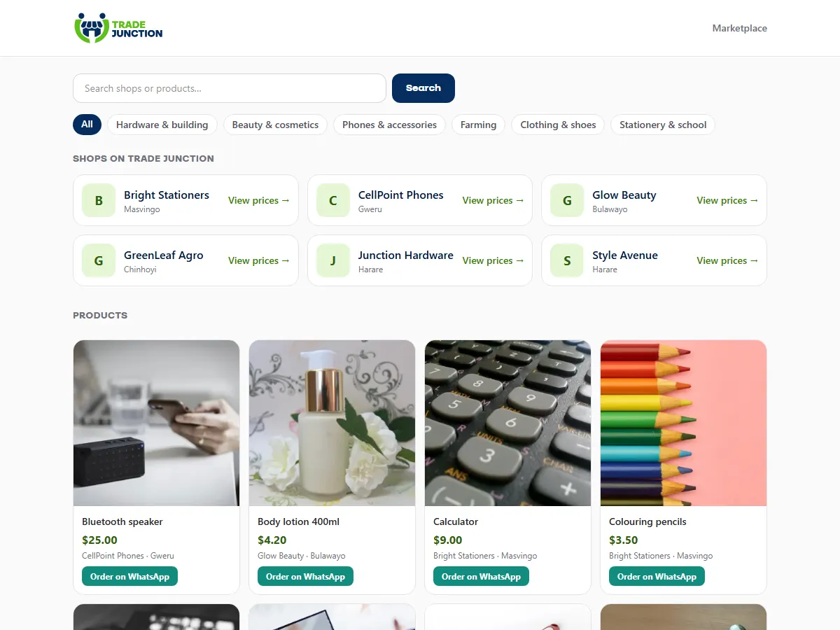Click the C avatar of CellPoint Phones
Viewport: 840px width, 630px height.
pyautogui.click(x=333, y=200)
